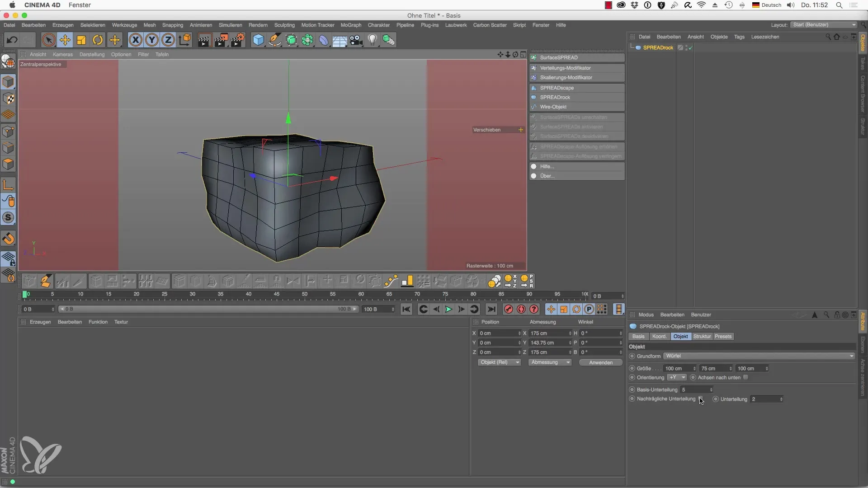868x488 pixels.
Task: Select the Live Selection arrow tool
Action: coord(48,40)
